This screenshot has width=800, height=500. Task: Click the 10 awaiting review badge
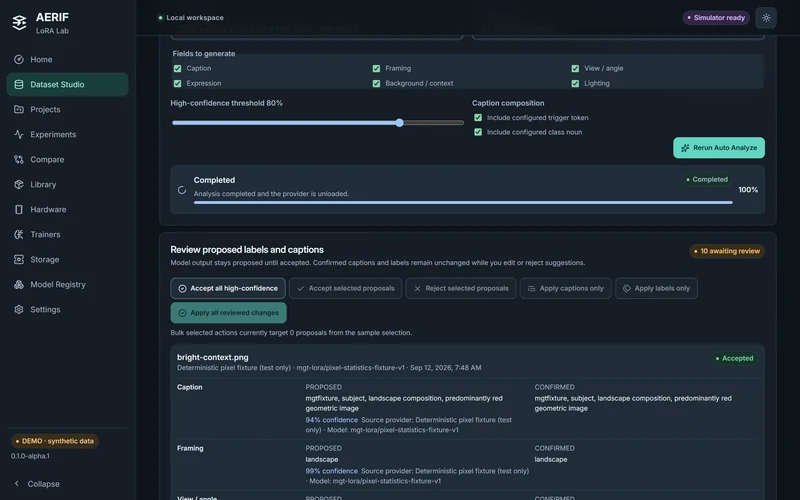click(727, 251)
